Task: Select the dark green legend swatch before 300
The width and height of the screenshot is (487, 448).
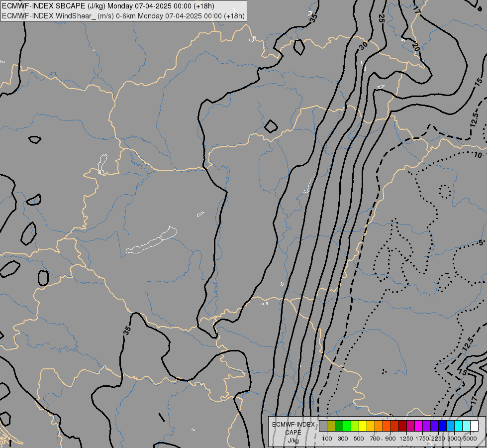Action: click(x=339, y=426)
